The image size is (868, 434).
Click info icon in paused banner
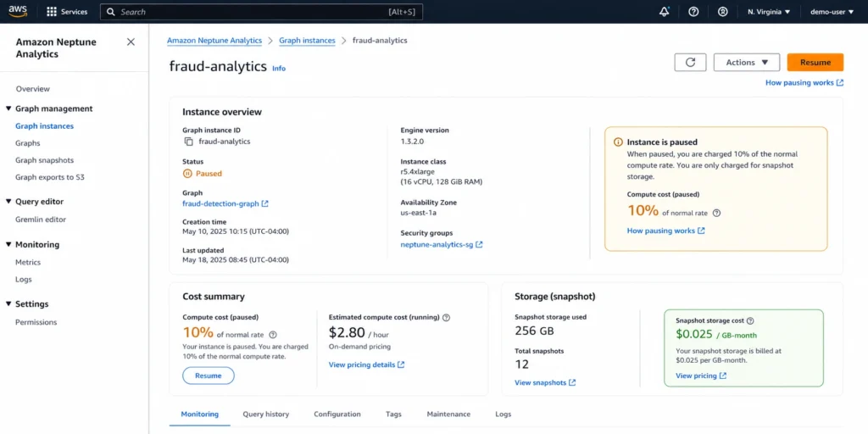pos(619,142)
